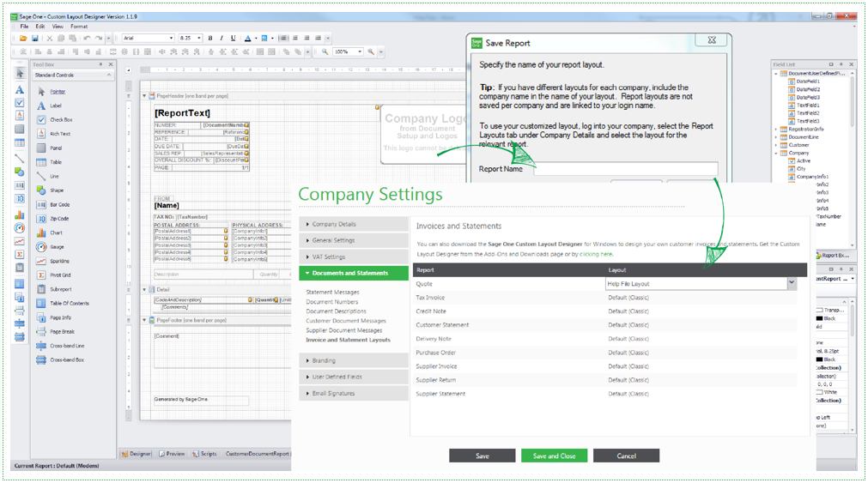
Task: Switch to the Scripts tab
Action: tap(205, 454)
